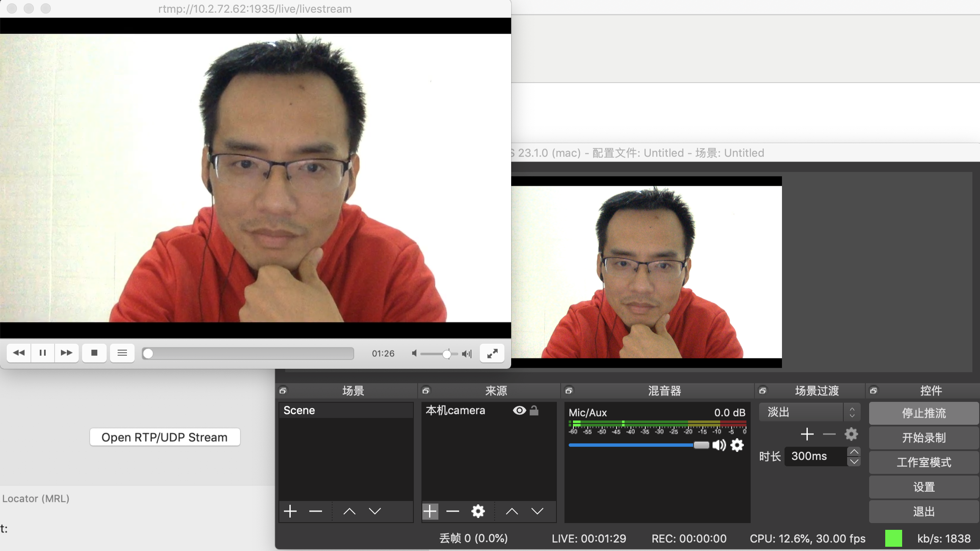This screenshot has width=980, height=551.
Task: Select the Scene item in scenes list
Action: [x=346, y=410]
